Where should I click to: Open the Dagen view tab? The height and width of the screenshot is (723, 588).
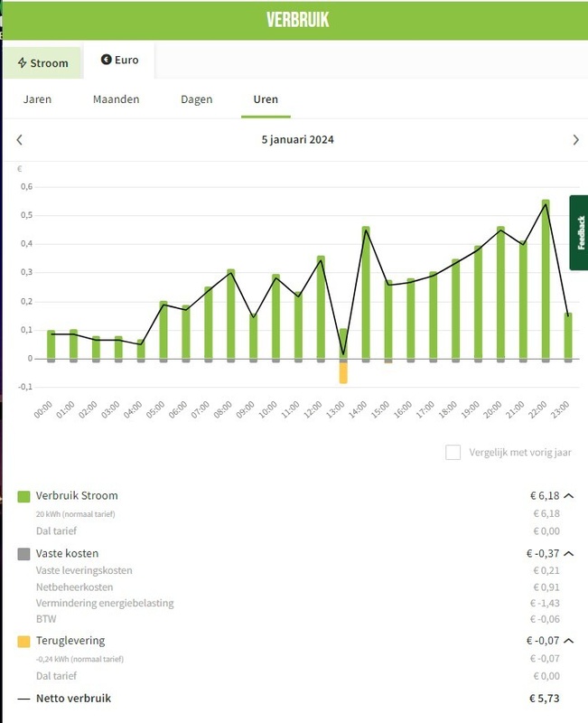point(197,99)
